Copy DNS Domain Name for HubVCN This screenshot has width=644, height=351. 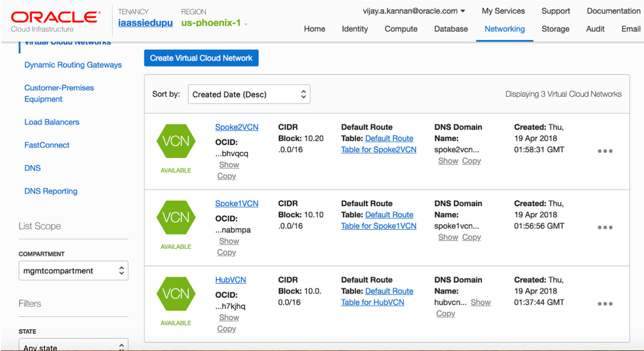tap(446, 313)
